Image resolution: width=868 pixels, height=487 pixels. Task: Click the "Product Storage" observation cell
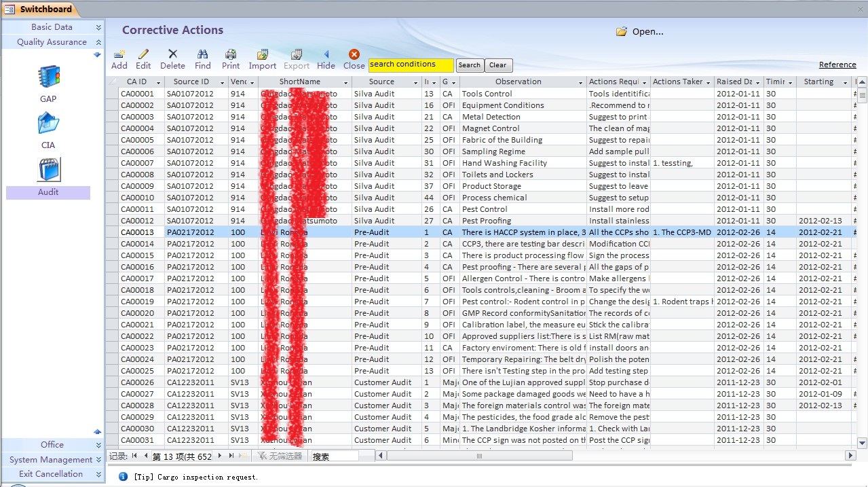pos(523,186)
